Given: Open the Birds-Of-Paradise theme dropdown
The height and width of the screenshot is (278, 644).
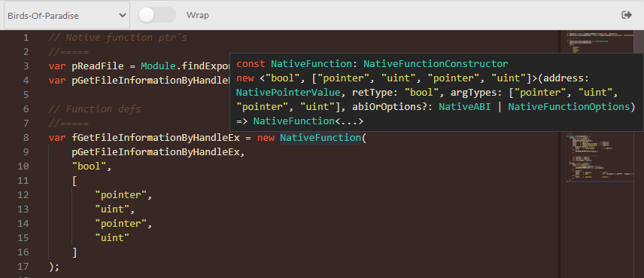Looking at the screenshot, I should click(67, 15).
